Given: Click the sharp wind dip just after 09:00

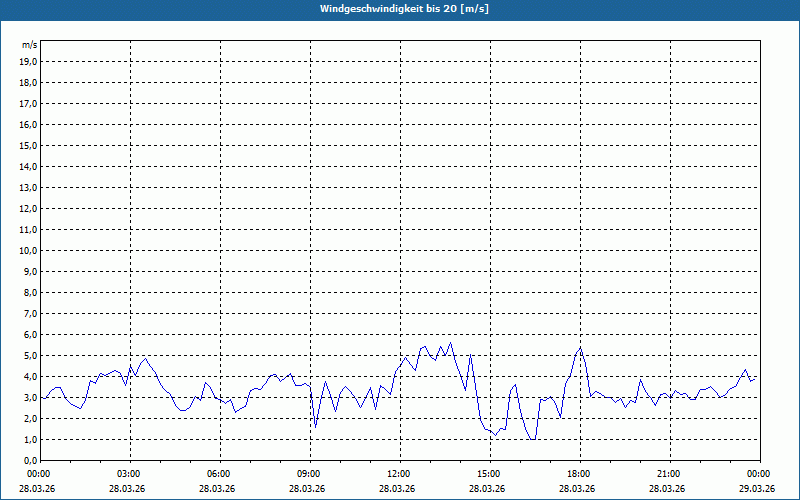Looking at the screenshot, I should tap(315, 426).
